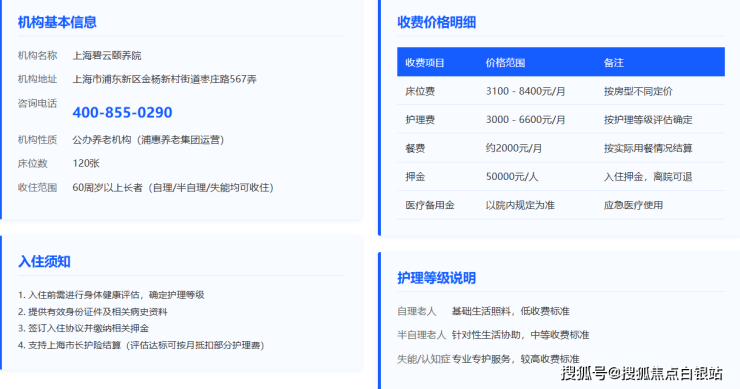Click the bed count value 120张
This screenshot has width=740, height=389.
[x=86, y=163]
